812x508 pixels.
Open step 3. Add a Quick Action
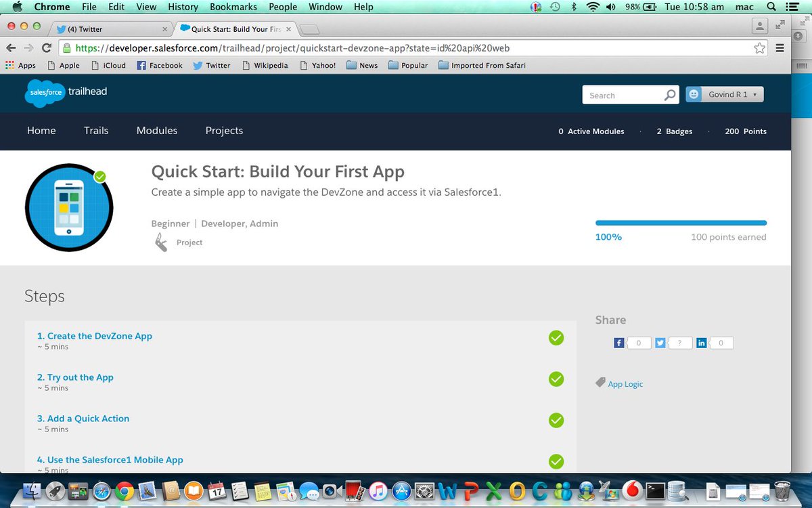(x=83, y=419)
